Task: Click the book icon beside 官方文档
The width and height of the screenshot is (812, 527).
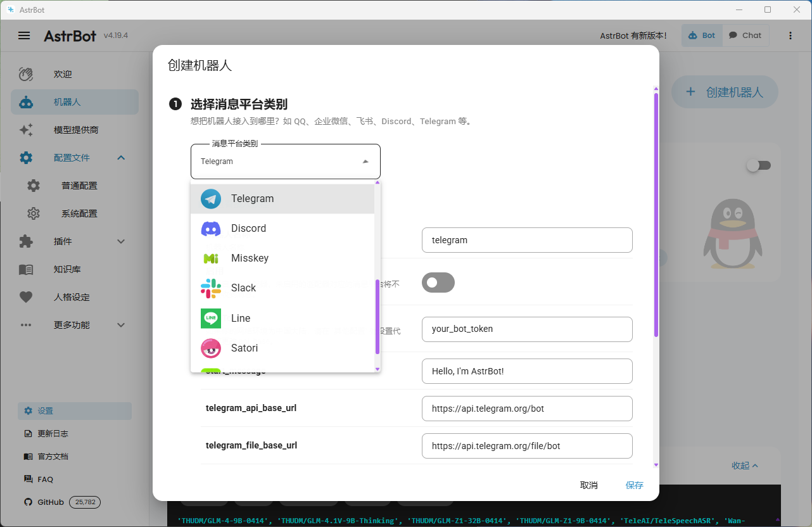Action: [28, 456]
